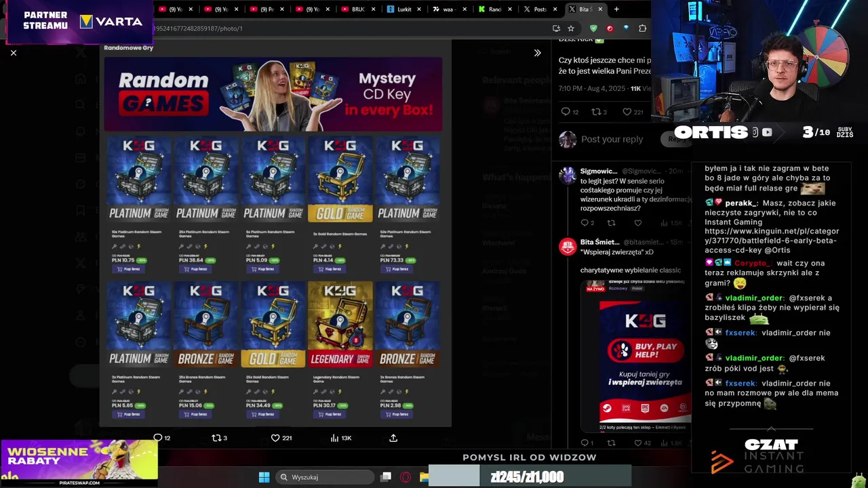Screen dimensions: 868x488
Task: Open Sigmowic's profile avatar
Action: (x=568, y=175)
